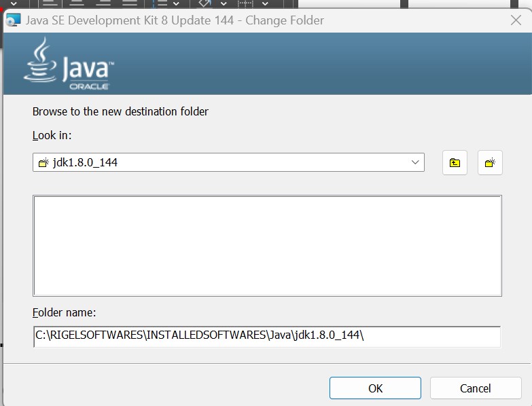The image size is (532, 406).
Task: Click the folder icon beside jdk1.8.0_144
Action: [x=43, y=163]
